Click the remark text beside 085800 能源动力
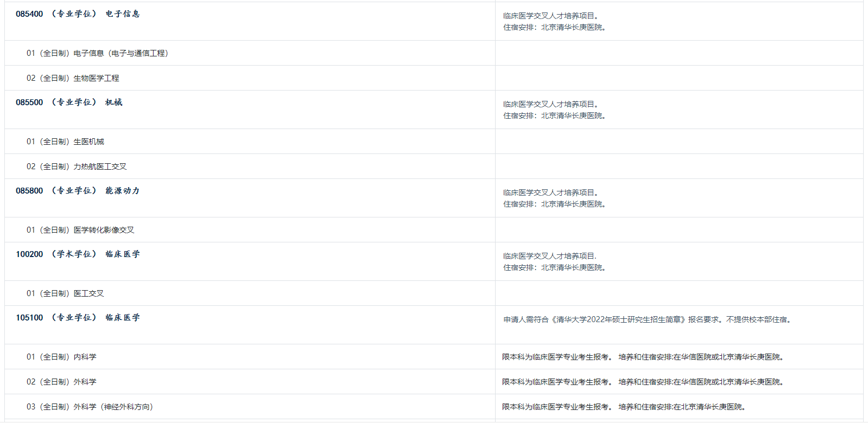 554,198
